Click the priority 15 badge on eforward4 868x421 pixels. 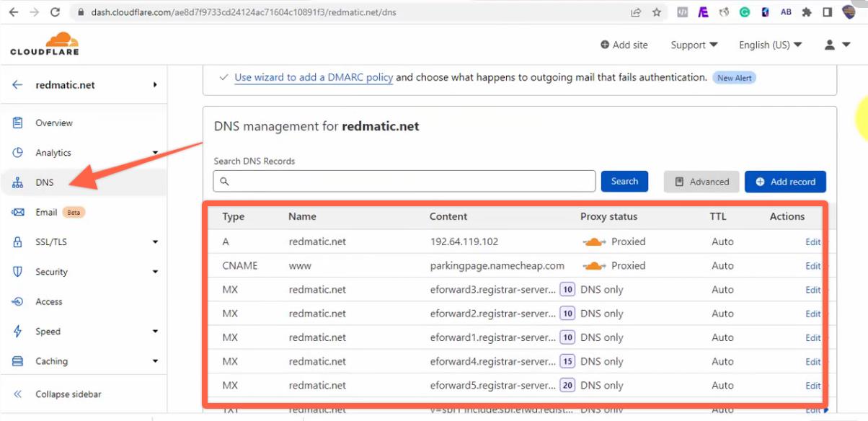click(567, 361)
